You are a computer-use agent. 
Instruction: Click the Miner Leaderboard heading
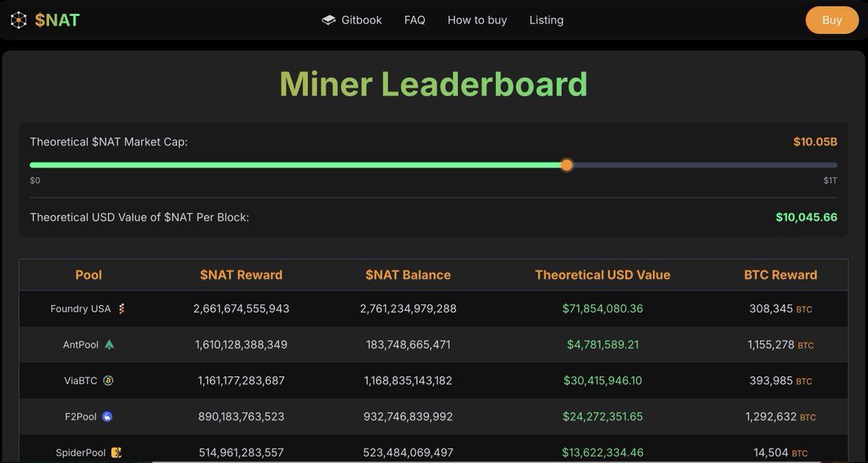[433, 84]
